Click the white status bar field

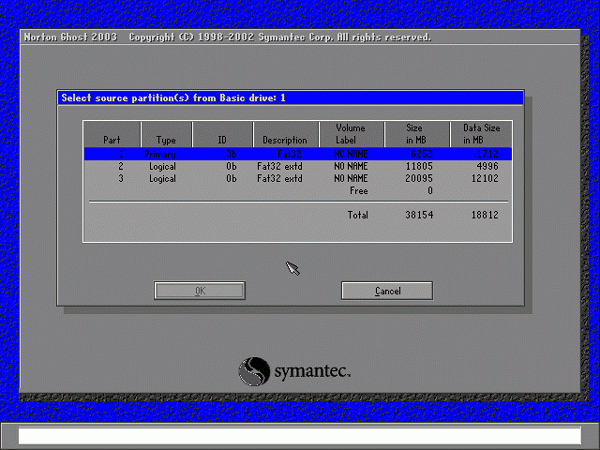300,435
